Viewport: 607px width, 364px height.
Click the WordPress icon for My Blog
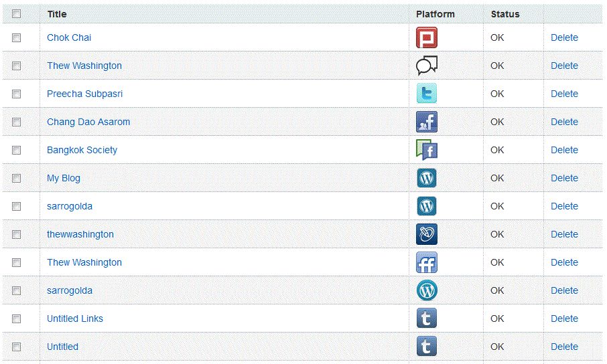427,178
